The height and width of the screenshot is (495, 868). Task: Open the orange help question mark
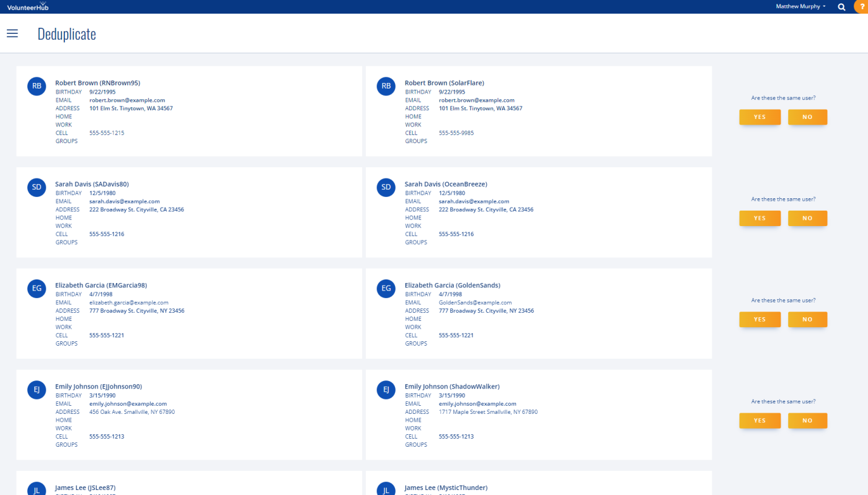[x=862, y=6]
